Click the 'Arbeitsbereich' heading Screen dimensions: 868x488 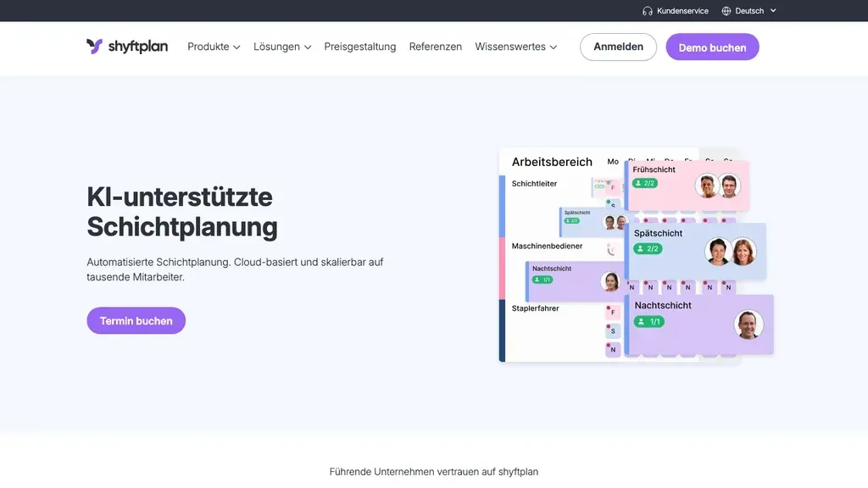click(x=552, y=162)
